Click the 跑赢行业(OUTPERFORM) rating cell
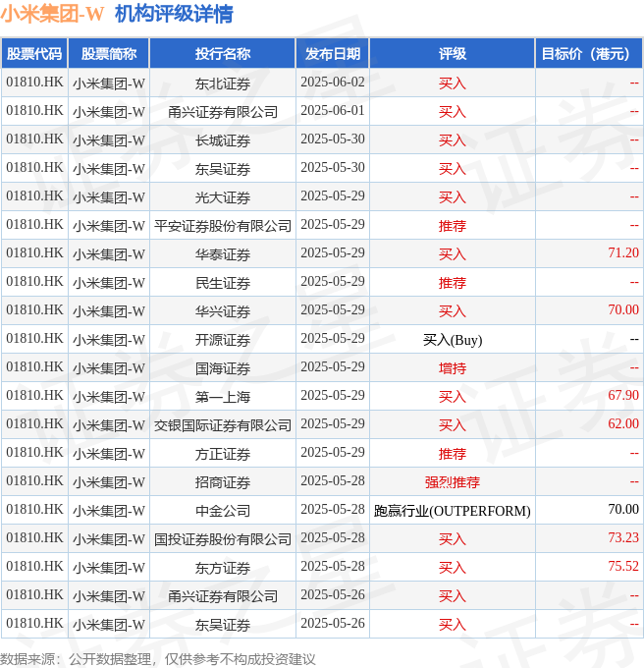Image resolution: width=644 pixels, height=668 pixels. 453,511
